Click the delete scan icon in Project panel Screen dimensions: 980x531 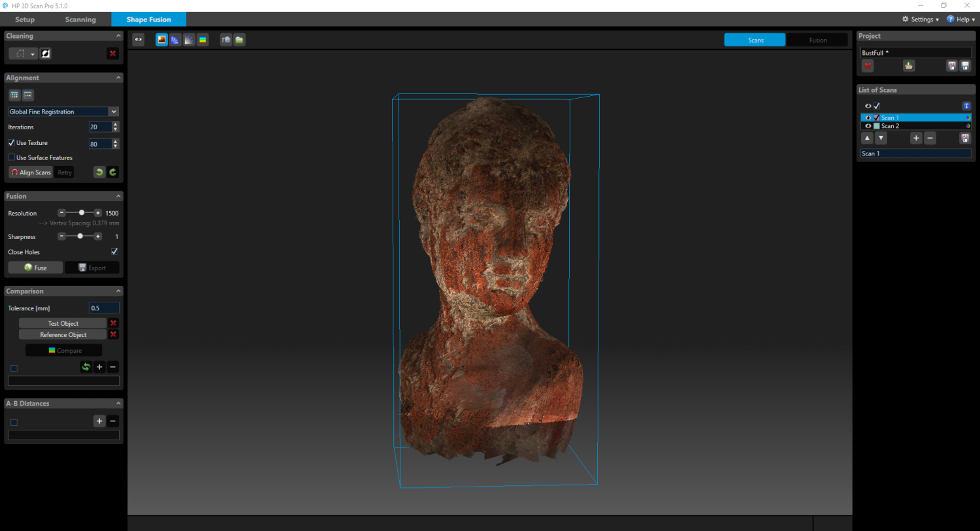(x=868, y=65)
